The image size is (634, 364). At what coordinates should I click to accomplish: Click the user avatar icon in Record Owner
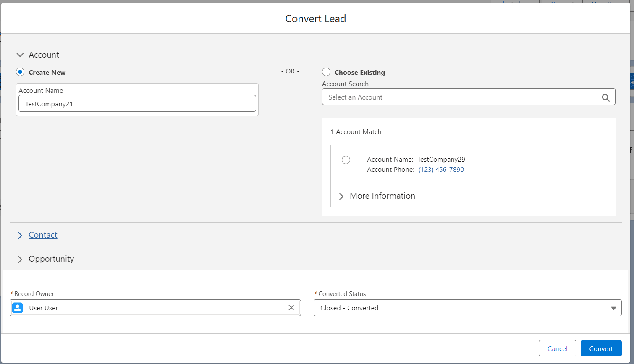click(18, 308)
